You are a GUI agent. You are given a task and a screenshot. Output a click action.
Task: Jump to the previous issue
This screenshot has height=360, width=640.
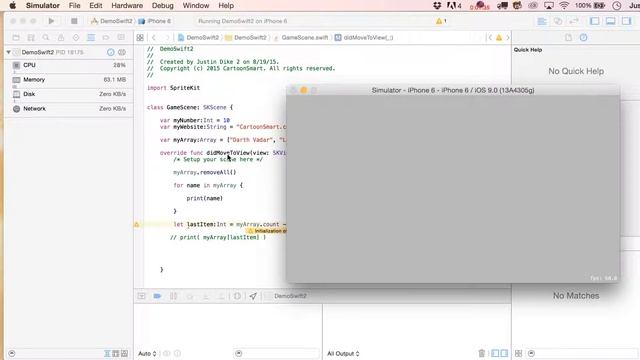pos(490,38)
